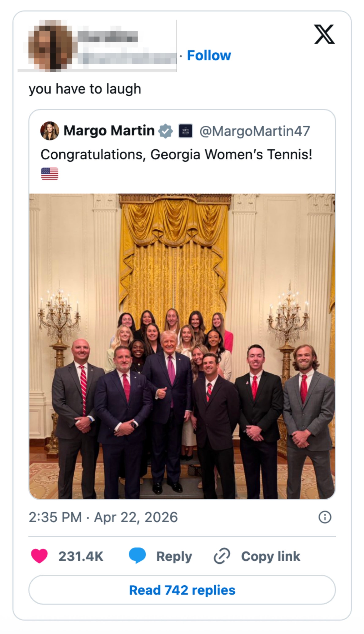The height and width of the screenshot is (634, 364).
Task: Click the 231.4K likes count
Action: (81, 556)
